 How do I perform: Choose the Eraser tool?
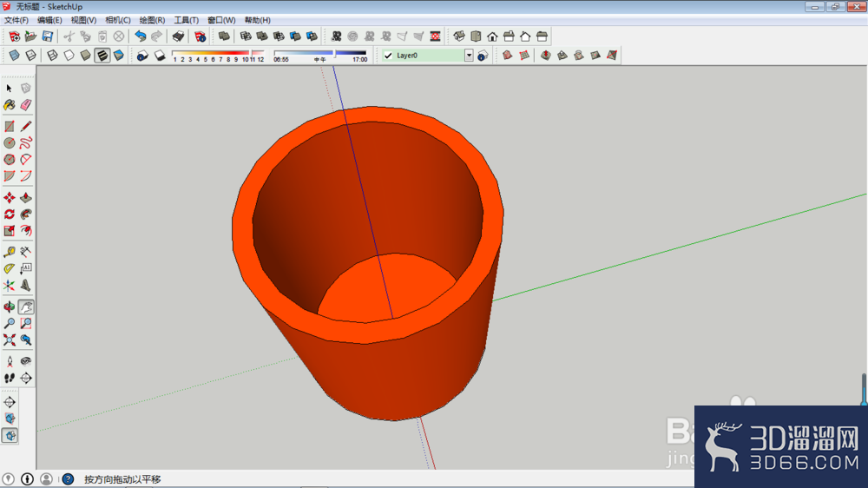tap(26, 105)
